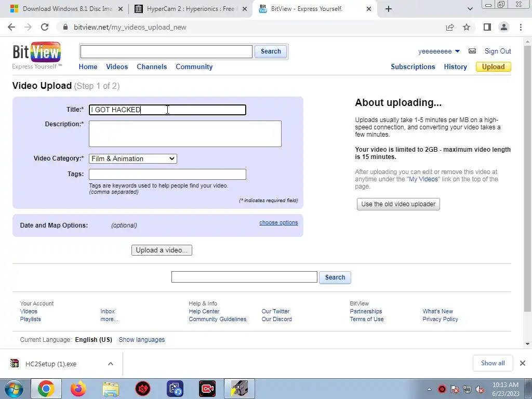Open the tab search chevron
Screen dimensions: 532x399
470,9
